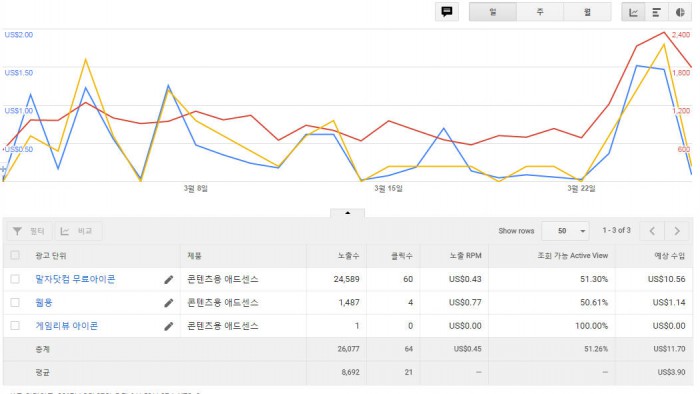Open the Show rows 50 dropdown

[x=565, y=231]
